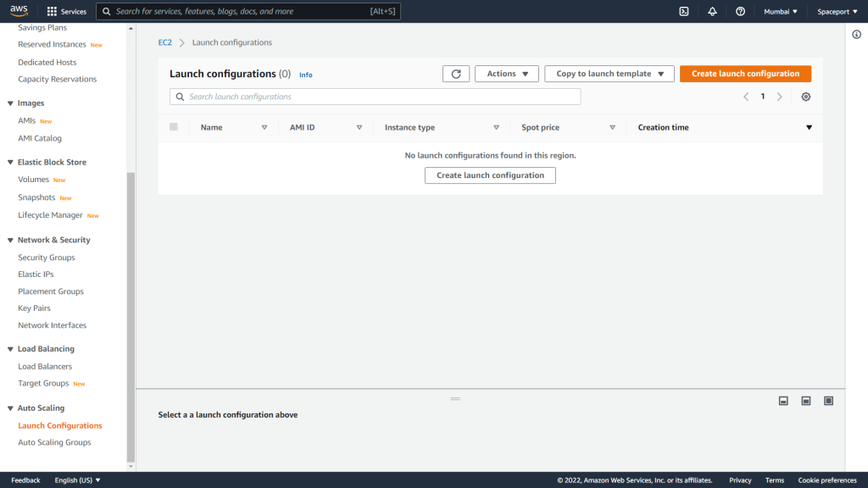This screenshot has width=868, height=488.
Task: Open Capacity Reservations page
Action: click(57, 79)
